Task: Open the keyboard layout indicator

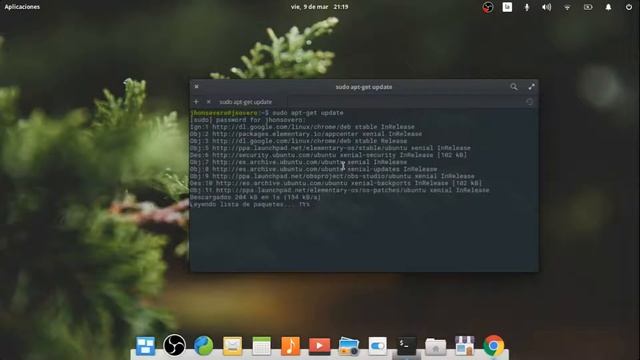Action: pyautogui.click(x=507, y=7)
